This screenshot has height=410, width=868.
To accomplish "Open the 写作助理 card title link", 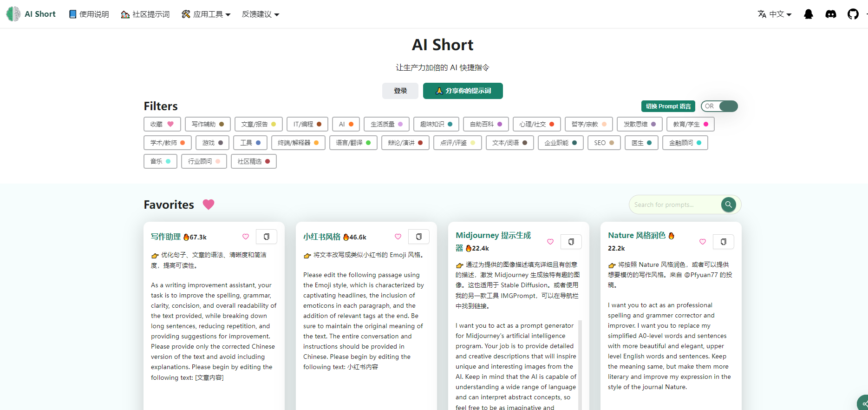I will 166,237.
